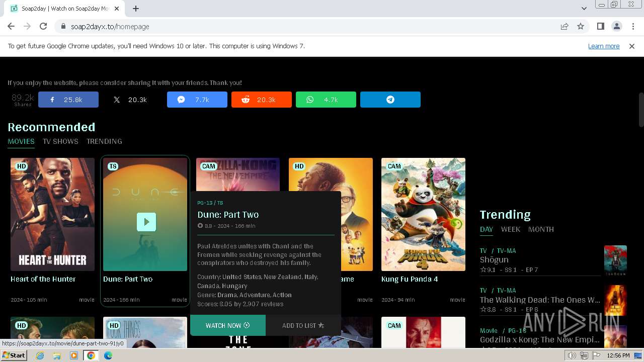
Task: Open Dune: Part Two popup title
Action: click(228, 215)
